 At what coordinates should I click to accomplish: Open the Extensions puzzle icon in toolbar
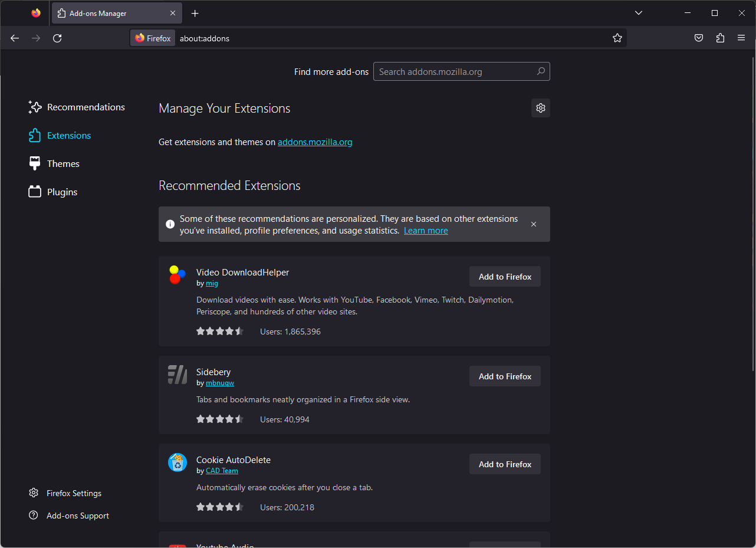[x=720, y=38]
